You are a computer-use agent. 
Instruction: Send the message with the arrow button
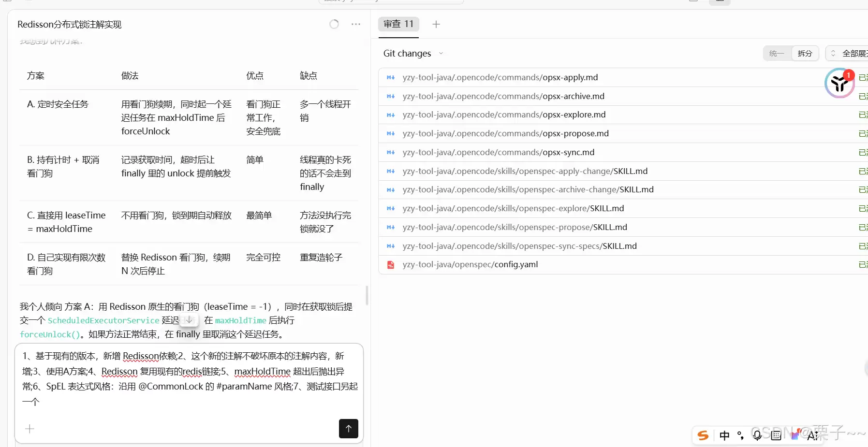[x=348, y=429]
